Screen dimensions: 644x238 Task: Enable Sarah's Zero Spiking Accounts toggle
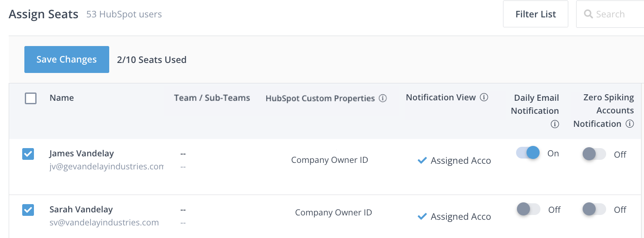pyautogui.click(x=594, y=209)
